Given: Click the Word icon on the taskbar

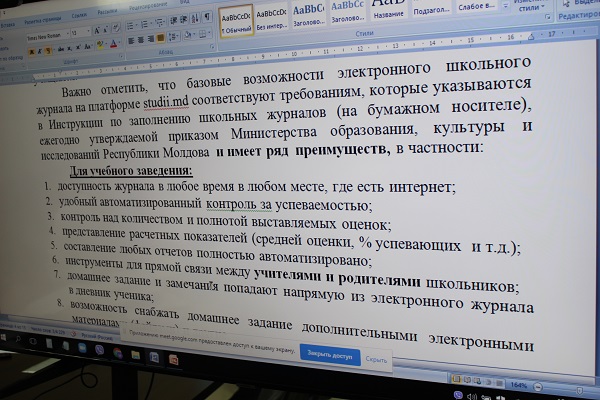Looking at the screenshot, I should (x=154, y=358).
